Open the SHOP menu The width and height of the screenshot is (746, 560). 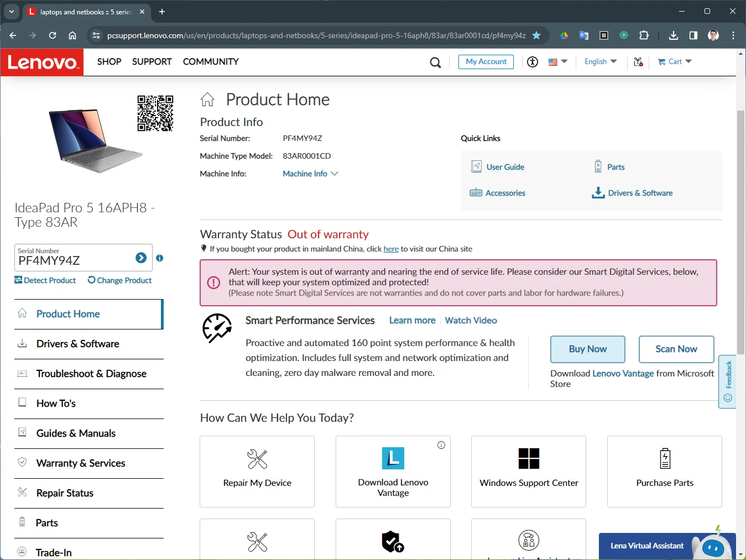click(109, 62)
